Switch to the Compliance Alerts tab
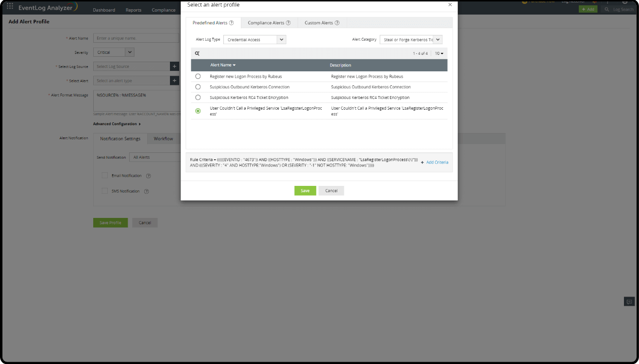639x364 pixels. tap(269, 23)
